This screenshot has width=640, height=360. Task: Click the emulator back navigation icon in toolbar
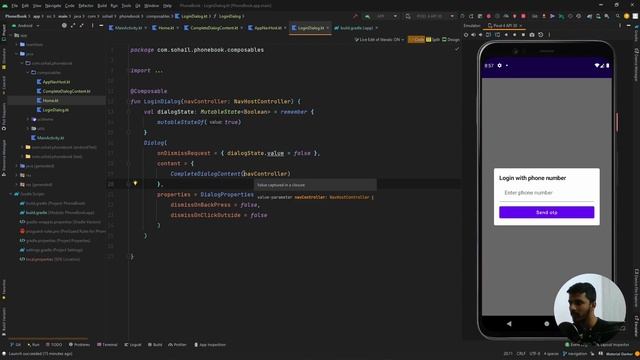coord(506,35)
